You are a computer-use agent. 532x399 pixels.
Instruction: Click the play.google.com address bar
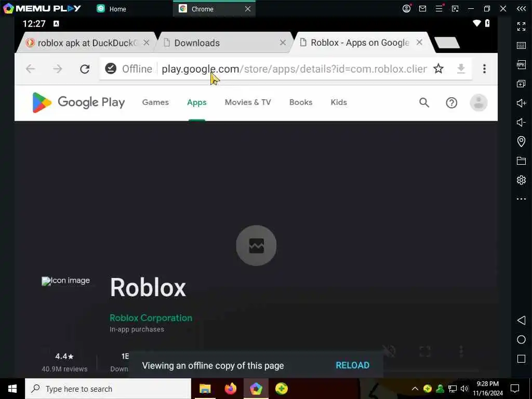tap(294, 69)
